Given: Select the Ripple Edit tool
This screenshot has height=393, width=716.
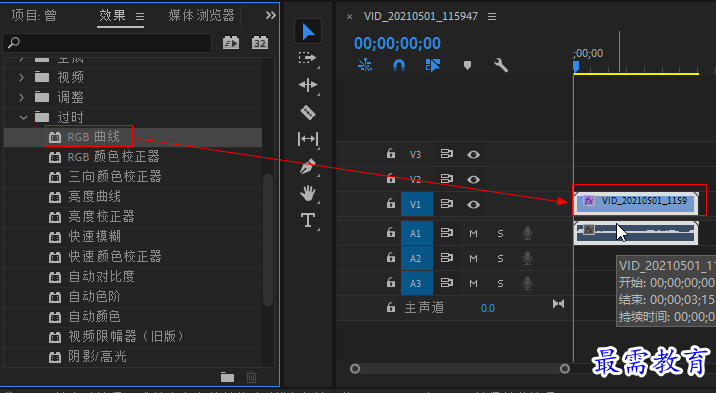Looking at the screenshot, I should coord(308,85).
